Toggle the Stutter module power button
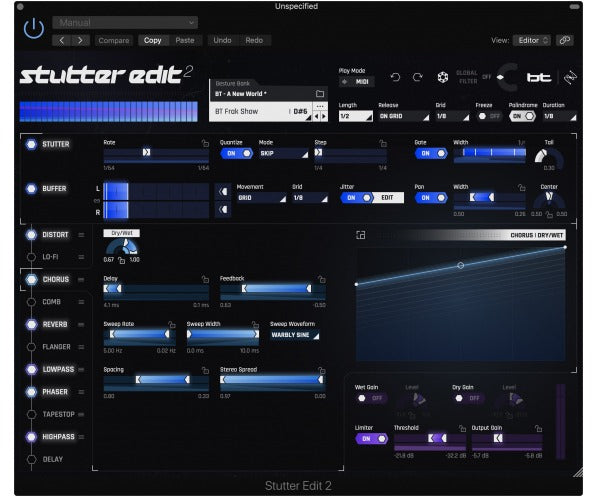Image resolution: width=597 pixels, height=497 pixels. pos(31,144)
